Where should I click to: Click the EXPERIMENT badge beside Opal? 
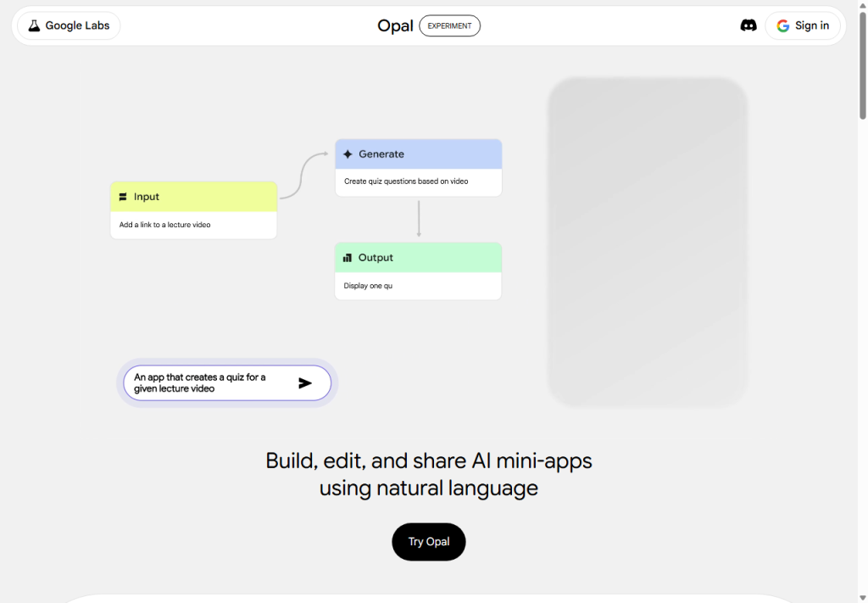449,25
